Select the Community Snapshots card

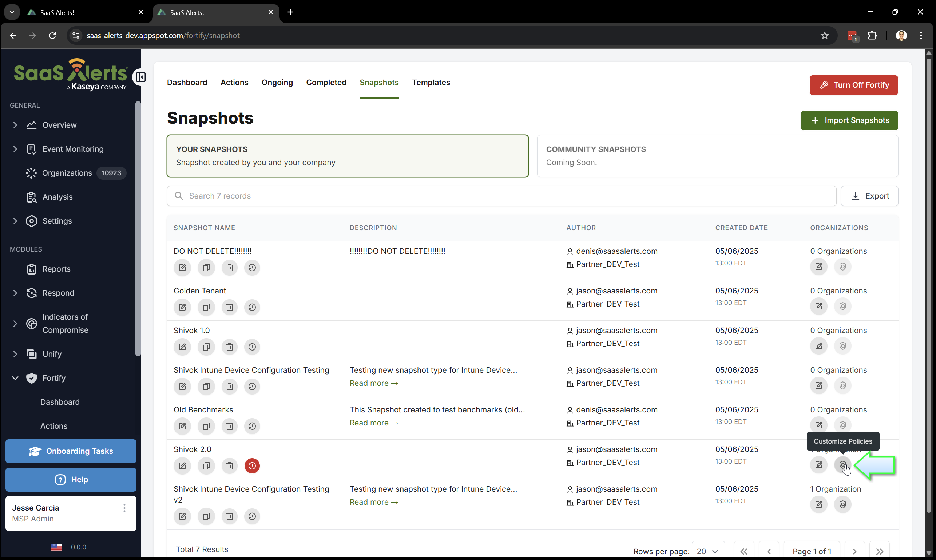pyautogui.click(x=717, y=156)
